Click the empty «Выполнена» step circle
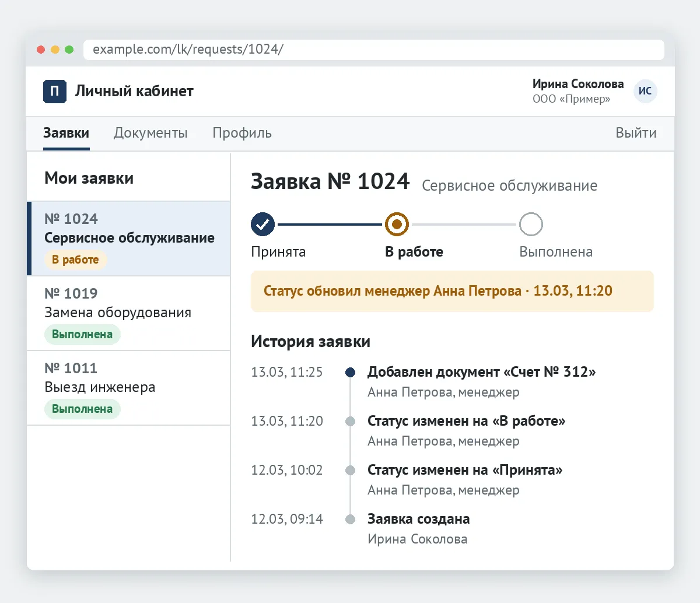 point(531,224)
